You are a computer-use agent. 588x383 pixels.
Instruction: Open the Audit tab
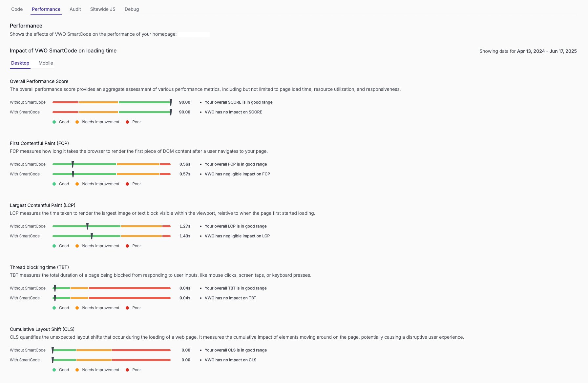click(75, 9)
